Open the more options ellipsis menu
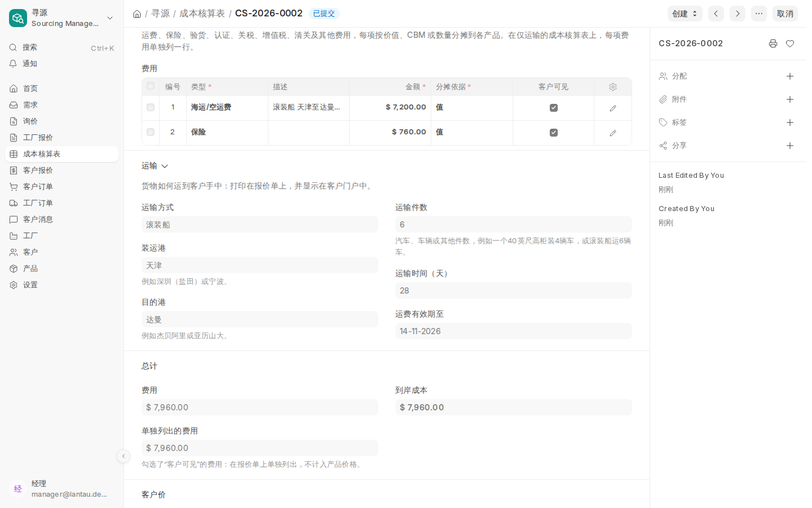 [x=759, y=14]
